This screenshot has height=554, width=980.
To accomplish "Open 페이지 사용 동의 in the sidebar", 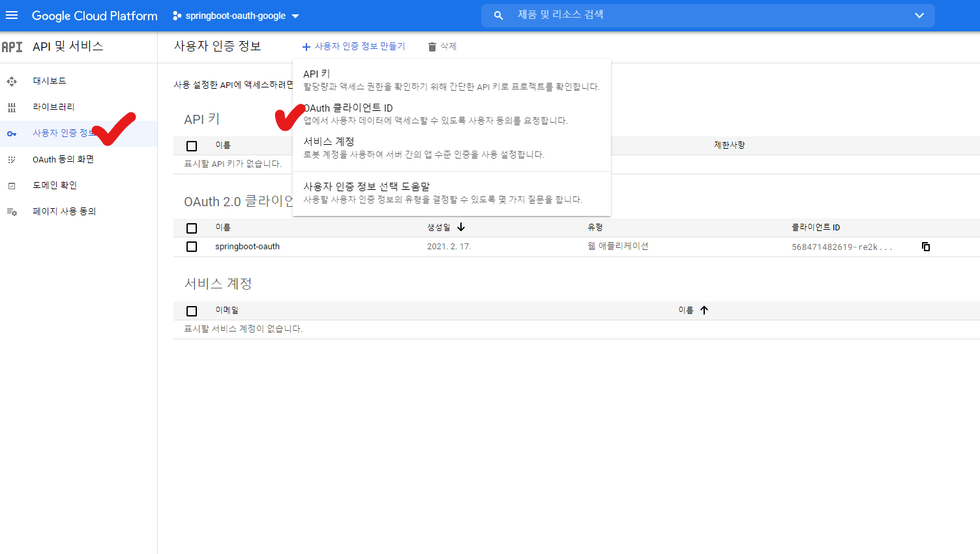I will pyautogui.click(x=78, y=211).
